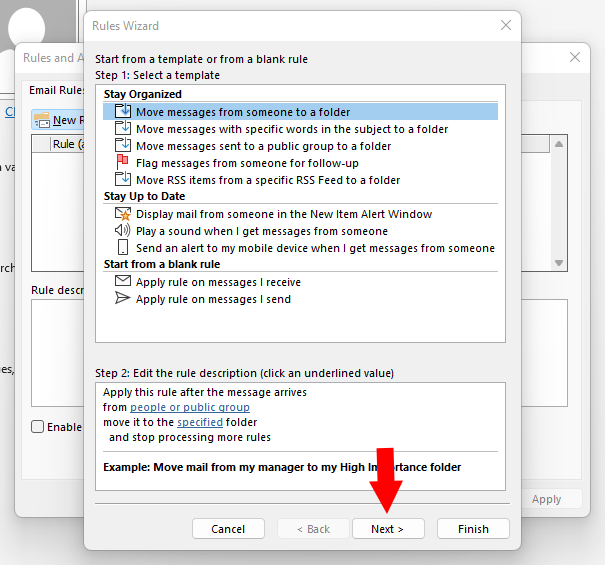This screenshot has height=565, width=605.
Task: Click icon for specific words in subject rule
Action: point(123,129)
